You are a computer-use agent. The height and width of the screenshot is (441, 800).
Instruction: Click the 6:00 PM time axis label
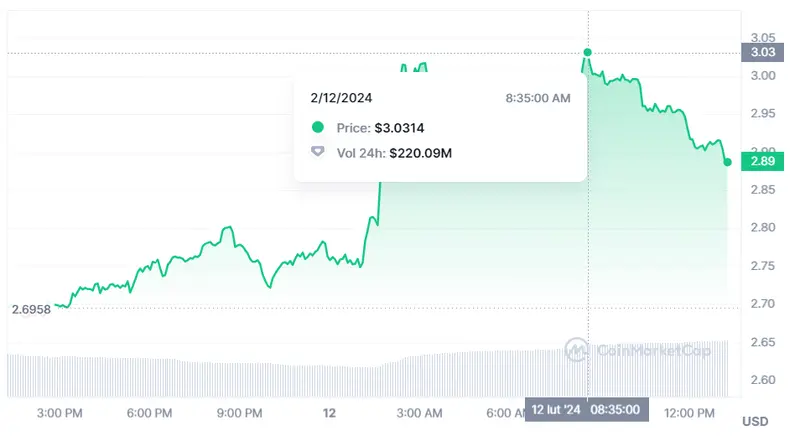coord(151,412)
